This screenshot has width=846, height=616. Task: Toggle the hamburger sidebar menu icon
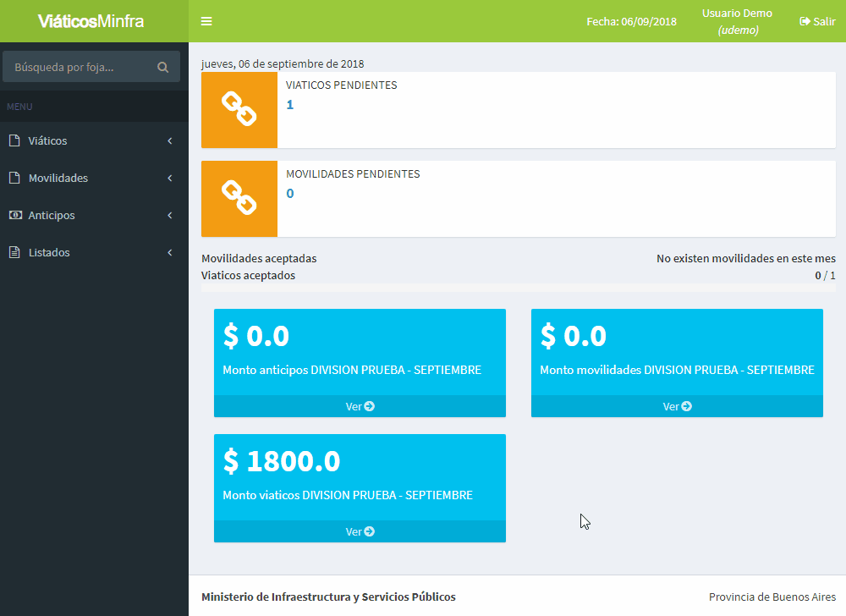click(206, 21)
